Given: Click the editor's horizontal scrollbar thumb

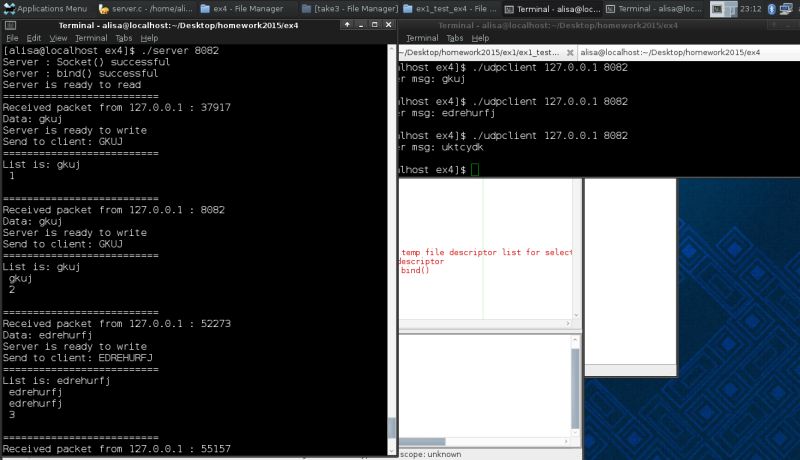Looking at the screenshot, I should click(x=422, y=442).
